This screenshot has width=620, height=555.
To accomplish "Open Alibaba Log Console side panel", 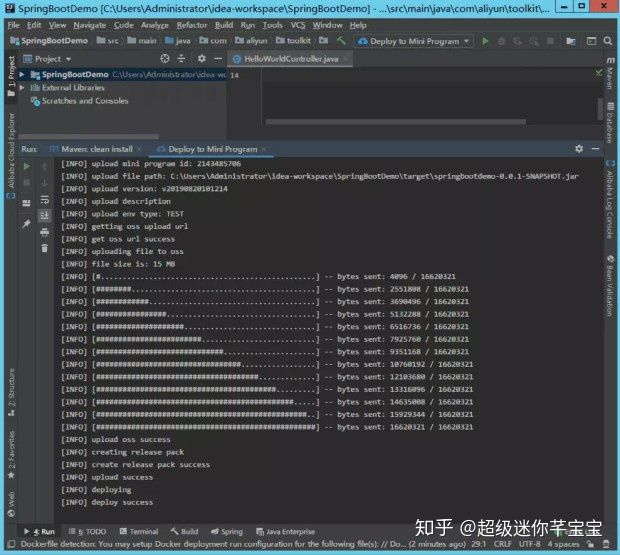I will (x=610, y=200).
